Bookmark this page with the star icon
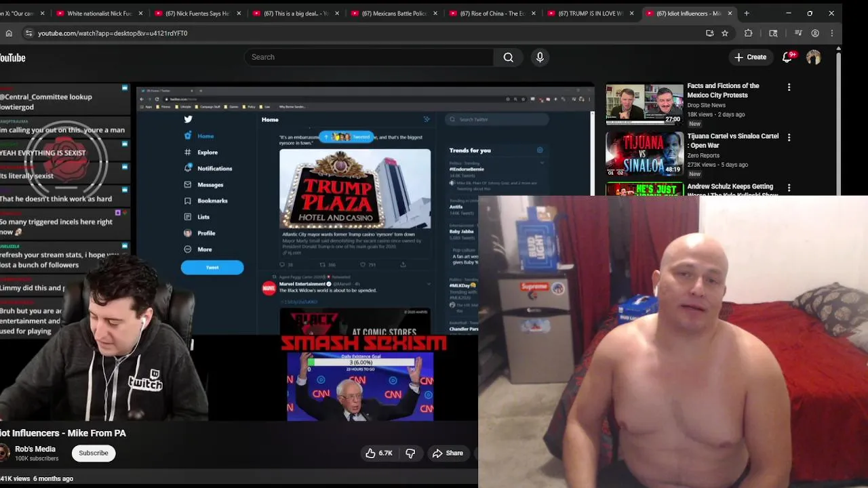Screen dimensions: 868x488 pos(725,33)
